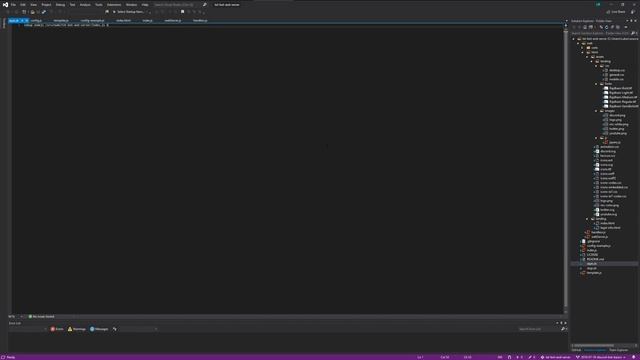Switch to the index.html editor tab
This screenshot has width=640, height=360.
pos(124,20)
